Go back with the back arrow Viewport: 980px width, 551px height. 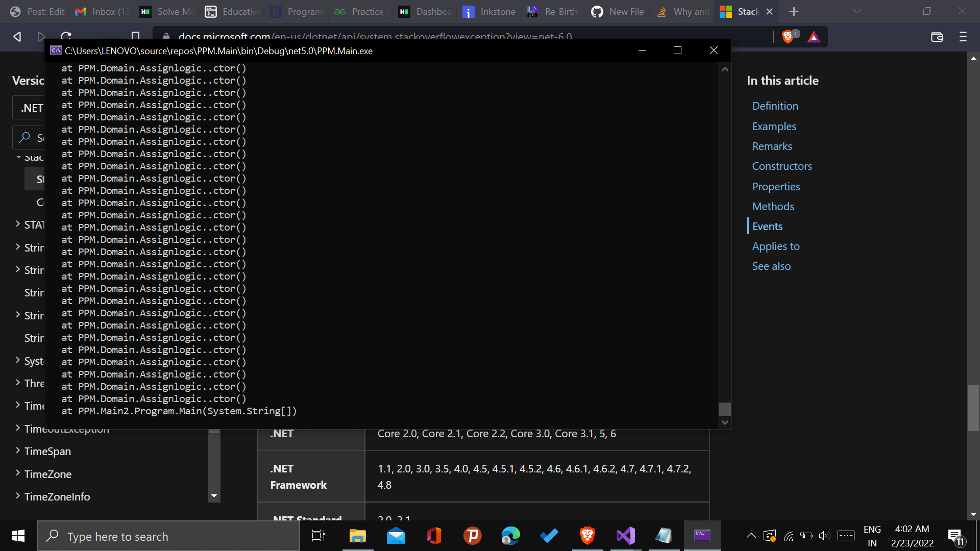17,37
